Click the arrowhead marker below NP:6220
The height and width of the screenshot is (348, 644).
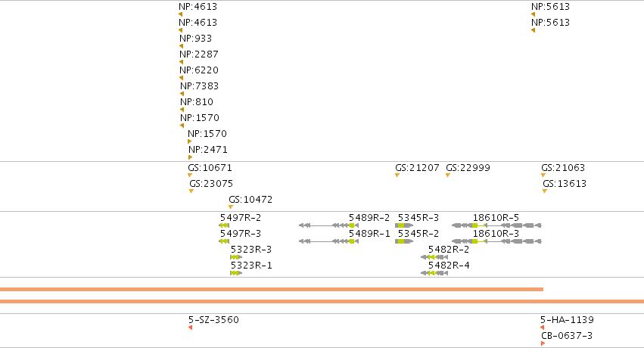click(181, 78)
